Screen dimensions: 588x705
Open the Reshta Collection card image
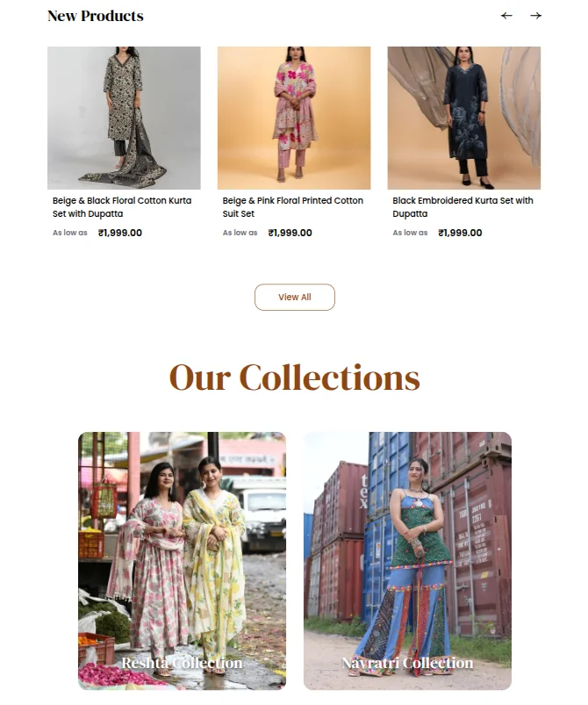(182, 561)
